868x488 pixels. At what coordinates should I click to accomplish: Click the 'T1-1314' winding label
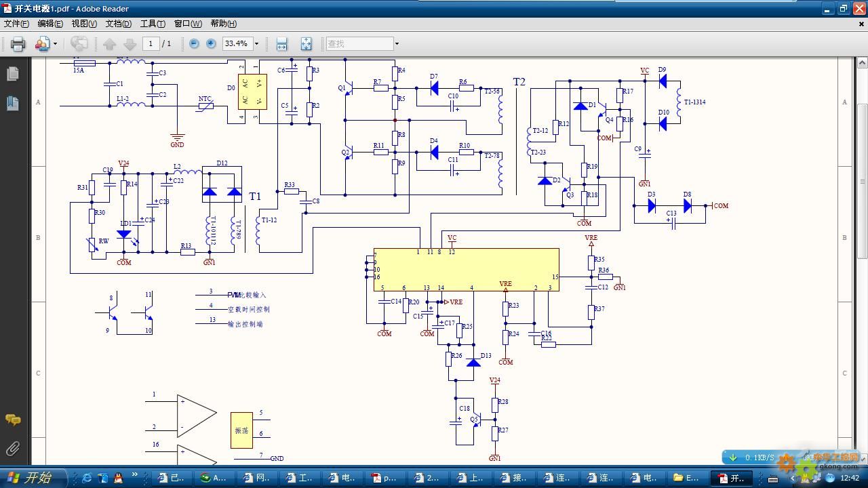point(694,102)
